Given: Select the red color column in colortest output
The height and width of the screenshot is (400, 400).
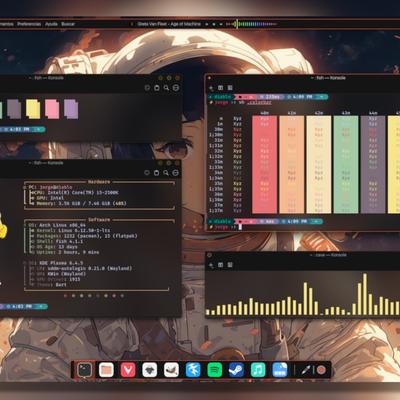Looking at the screenshot, I should 264,164.
